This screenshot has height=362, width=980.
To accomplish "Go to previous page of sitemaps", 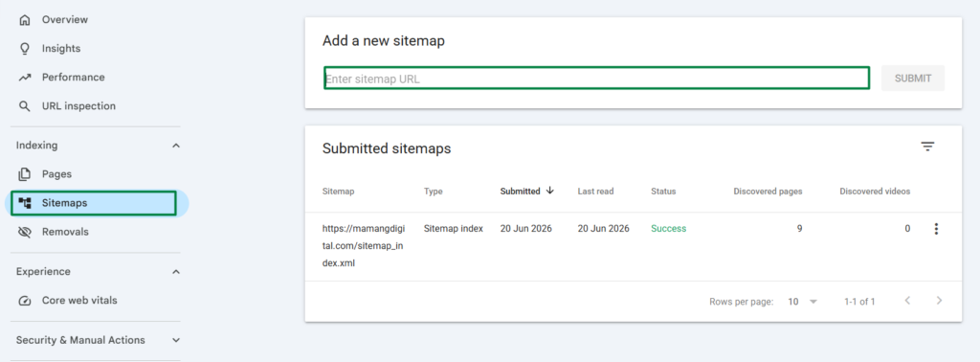I will tap(907, 301).
